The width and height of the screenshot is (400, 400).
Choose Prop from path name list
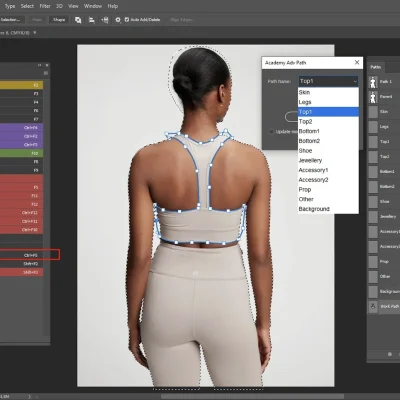click(x=328, y=189)
